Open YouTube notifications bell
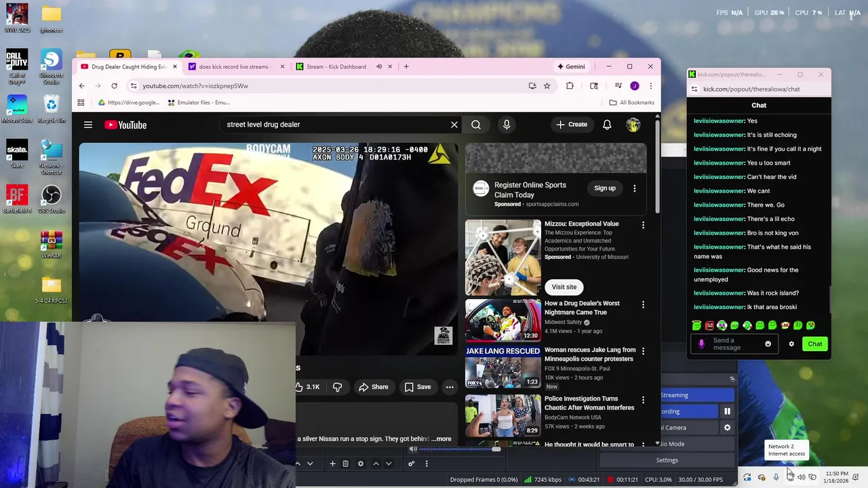 click(x=607, y=125)
